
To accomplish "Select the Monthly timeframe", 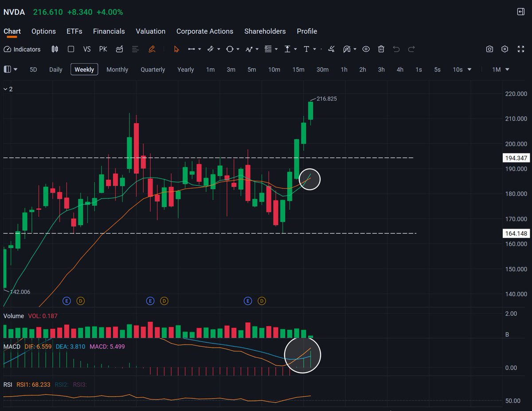I will (x=117, y=70).
